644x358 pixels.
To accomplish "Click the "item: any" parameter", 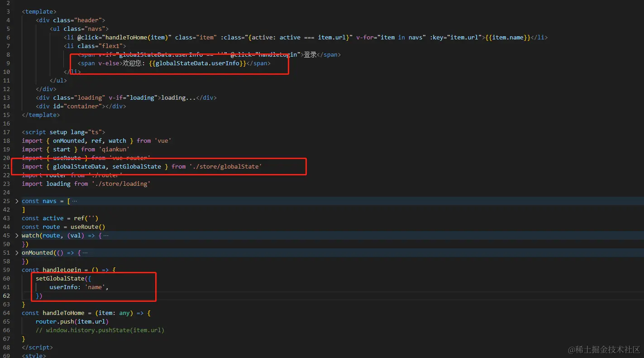I will coord(114,313).
